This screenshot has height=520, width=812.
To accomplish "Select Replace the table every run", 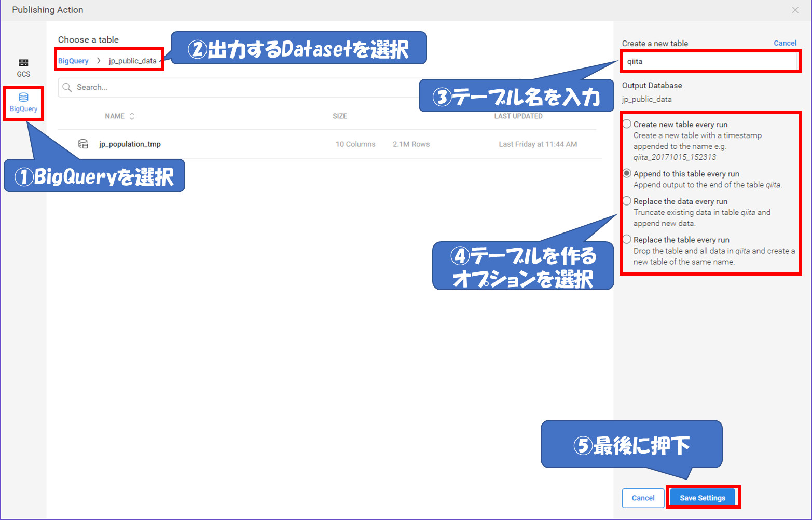I will click(627, 239).
